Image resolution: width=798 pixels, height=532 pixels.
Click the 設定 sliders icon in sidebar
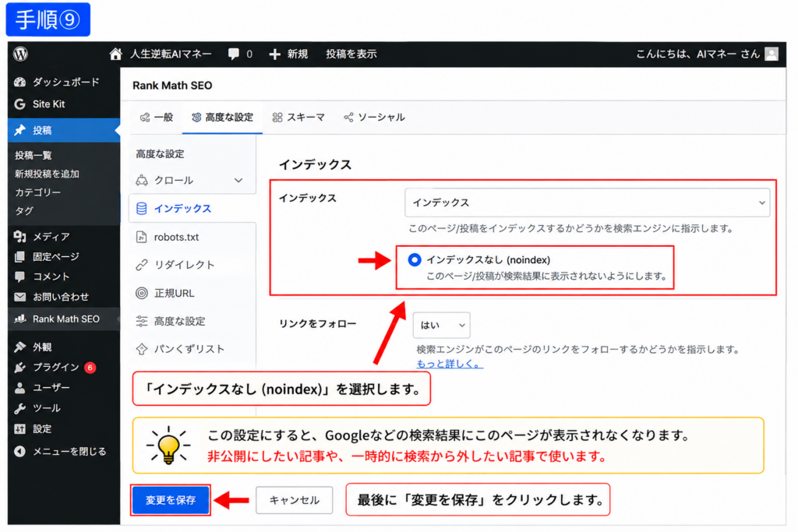tap(19, 429)
